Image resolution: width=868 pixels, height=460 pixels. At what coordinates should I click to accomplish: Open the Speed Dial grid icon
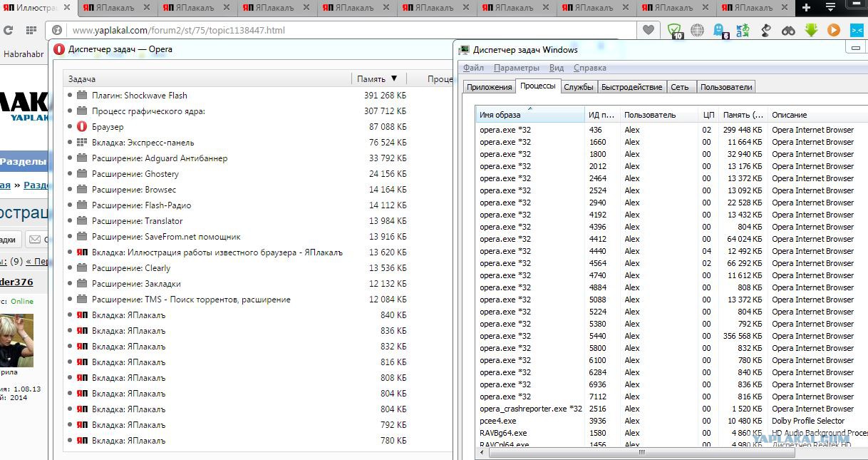31,31
